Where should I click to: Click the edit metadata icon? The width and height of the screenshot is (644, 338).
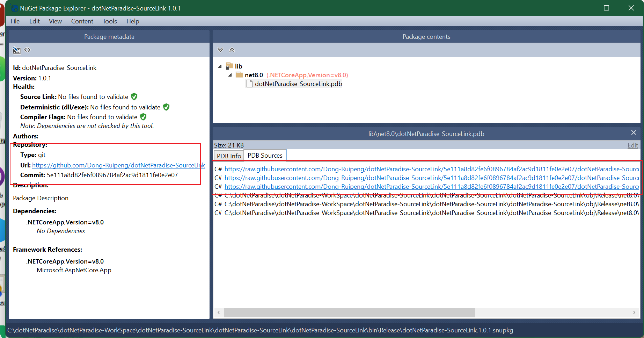pos(16,50)
